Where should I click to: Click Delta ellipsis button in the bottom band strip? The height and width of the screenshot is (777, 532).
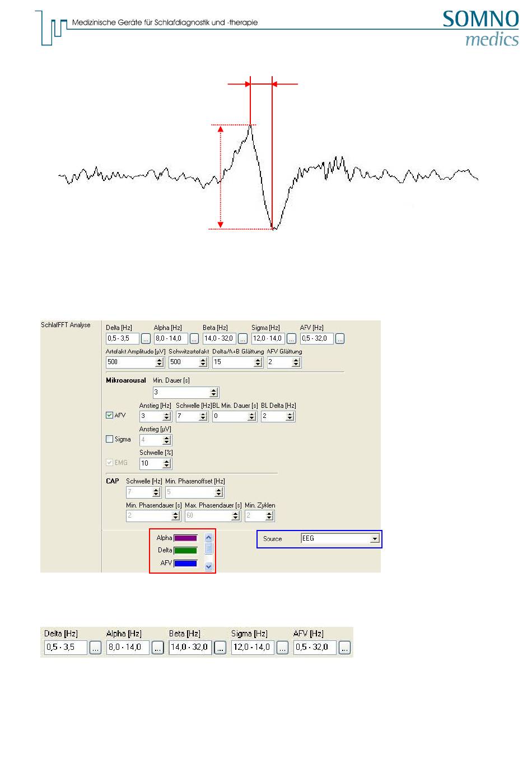pos(95,648)
